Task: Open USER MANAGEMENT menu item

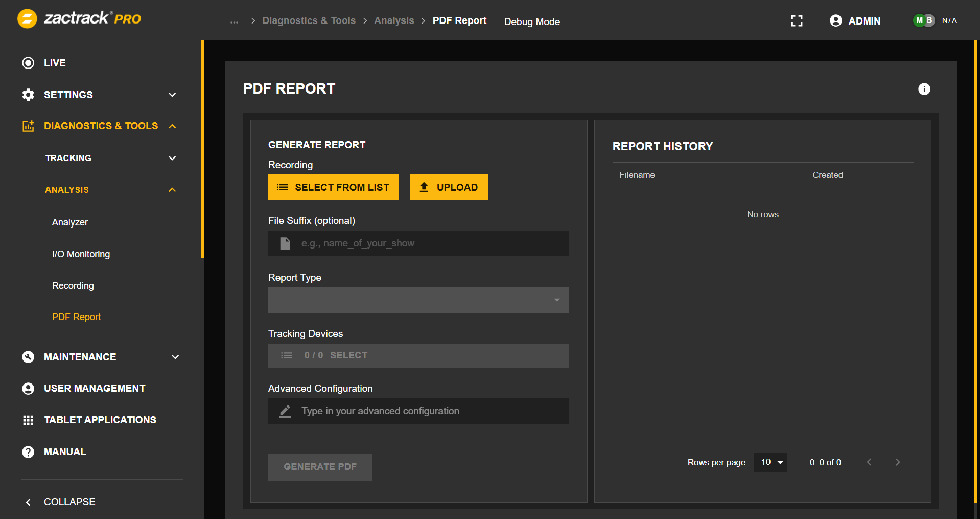Action: pyautogui.click(x=95, y=389)
